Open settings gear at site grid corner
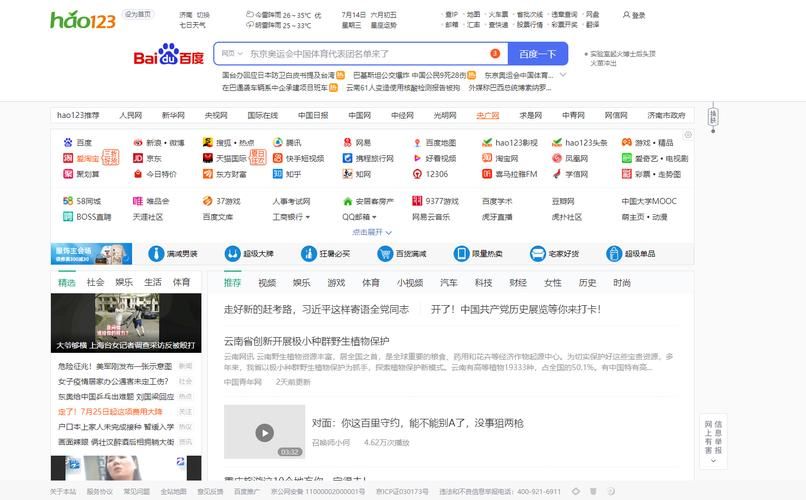The height and width of the screenshot is (500, 806). [x=688, y=135]
